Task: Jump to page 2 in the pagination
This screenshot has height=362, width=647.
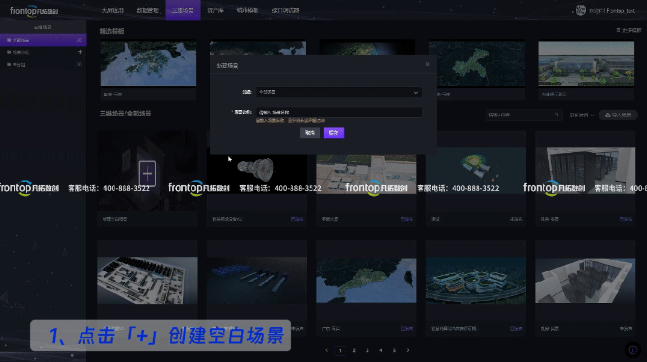Action: click(x=354, y=350)
